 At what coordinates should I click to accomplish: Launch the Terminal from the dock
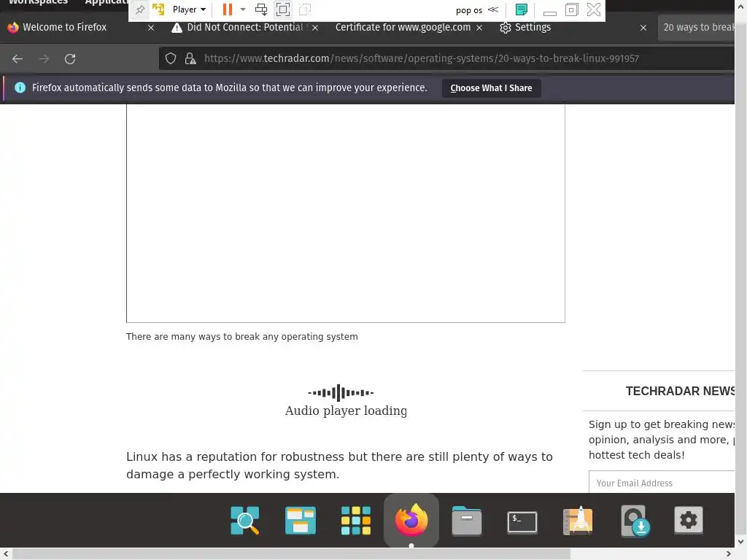[x=522, y=522]
